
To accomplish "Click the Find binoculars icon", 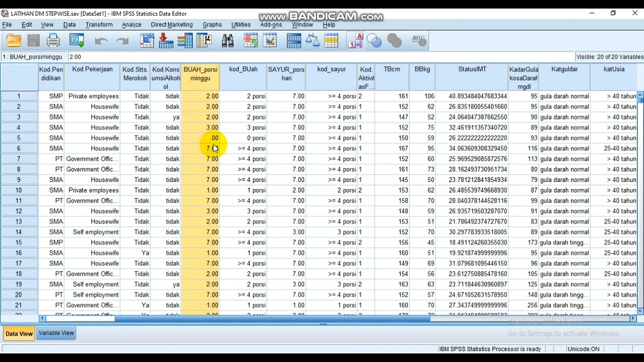I will pyautogui.click(x=227, y=41).
